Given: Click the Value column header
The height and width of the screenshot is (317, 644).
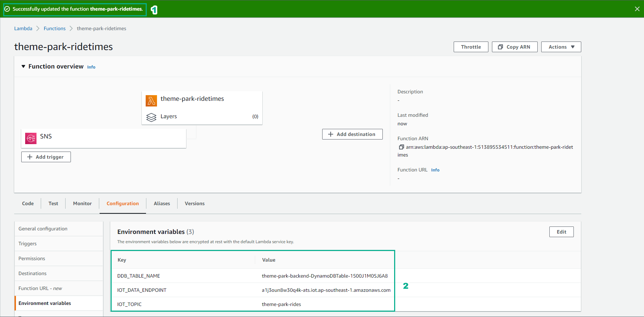Looking at the screenshot, I should [x=269, y=260].
